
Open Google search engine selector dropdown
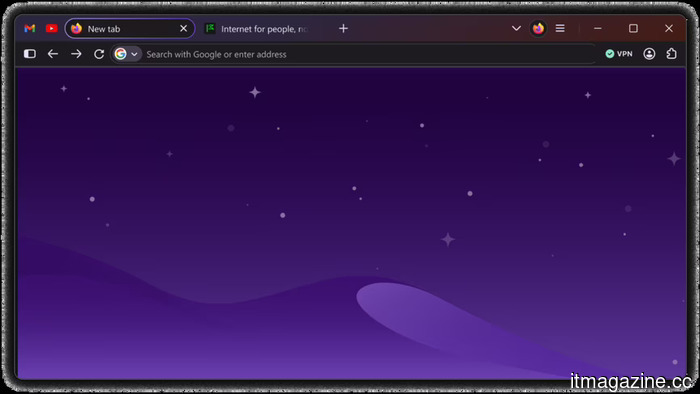126,54
